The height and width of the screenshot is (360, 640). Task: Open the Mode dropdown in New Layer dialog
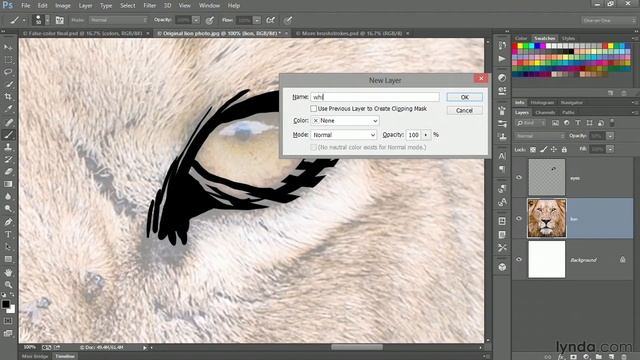[x=344, y=135]
